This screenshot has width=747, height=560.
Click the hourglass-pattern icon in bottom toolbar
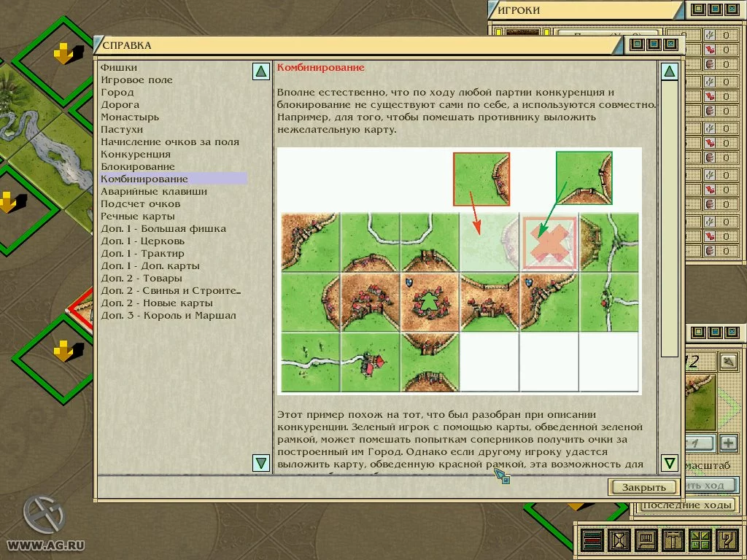[619, 541]
